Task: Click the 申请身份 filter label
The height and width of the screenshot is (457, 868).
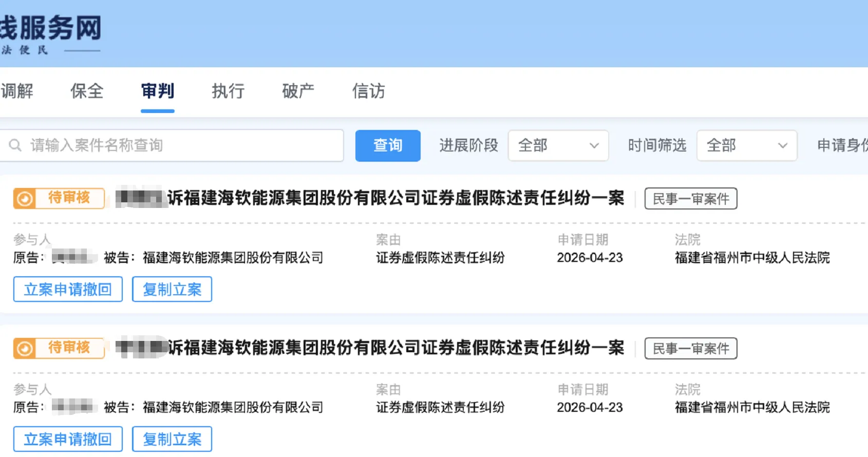Action: [x=842, y=146]
